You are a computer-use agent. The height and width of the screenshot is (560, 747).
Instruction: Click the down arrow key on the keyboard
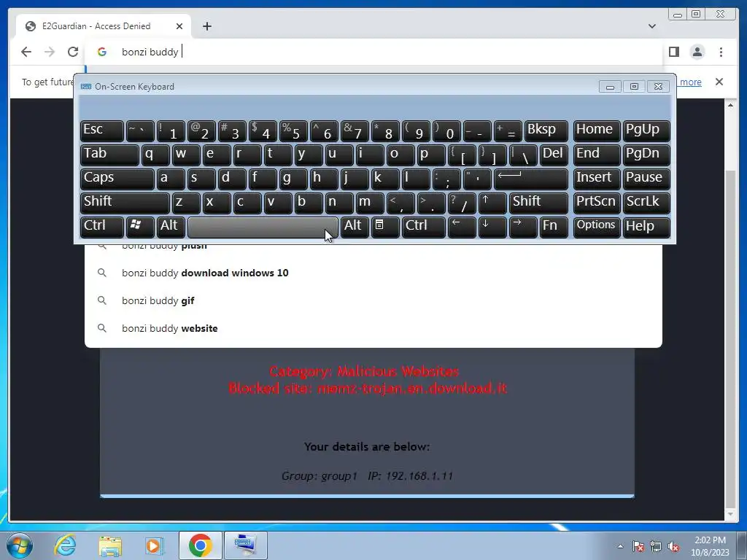click(492, 227)
